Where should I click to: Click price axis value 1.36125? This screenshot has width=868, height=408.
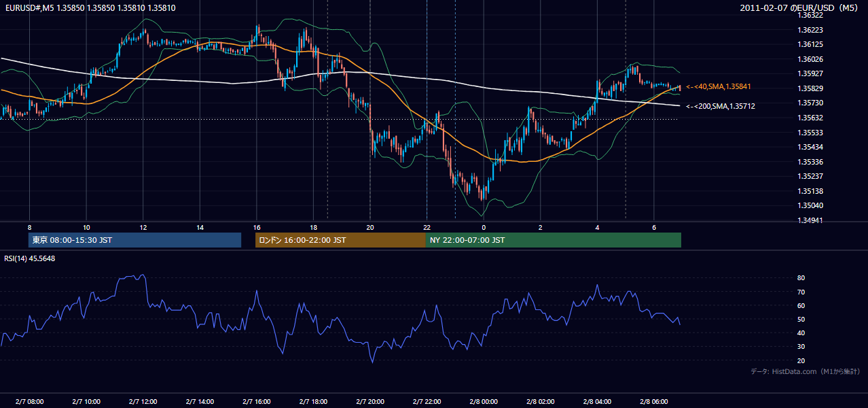coord(812,44)
